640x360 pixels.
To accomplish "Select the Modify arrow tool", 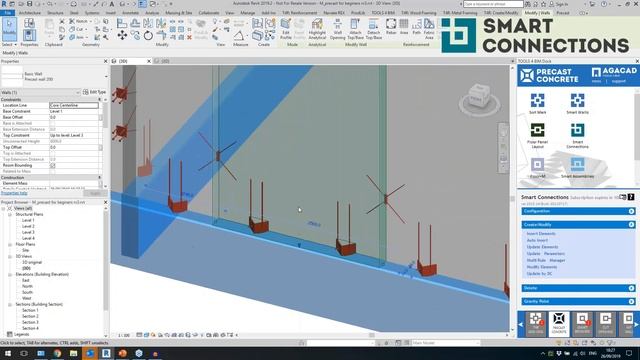I will click(x=9, y=28).
